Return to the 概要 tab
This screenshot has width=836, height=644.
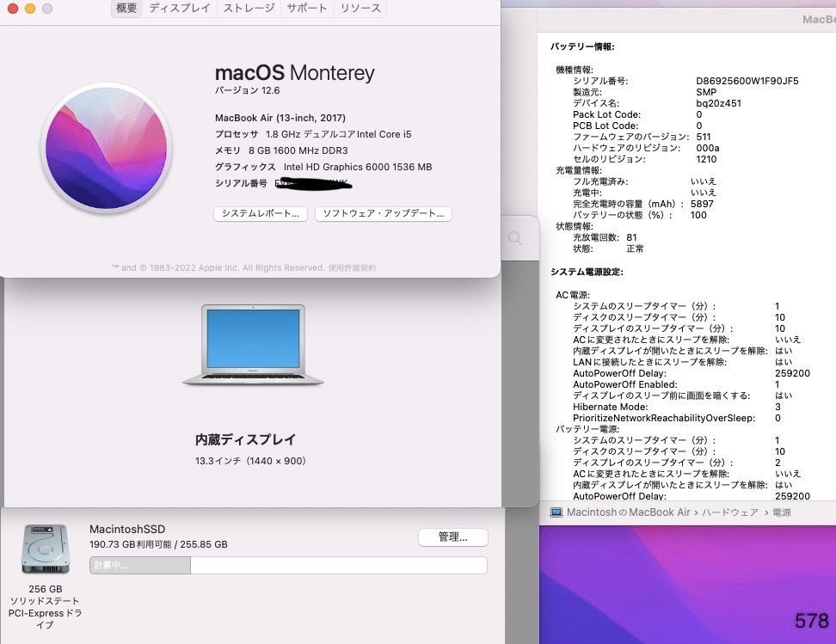(x=126, y=8)
